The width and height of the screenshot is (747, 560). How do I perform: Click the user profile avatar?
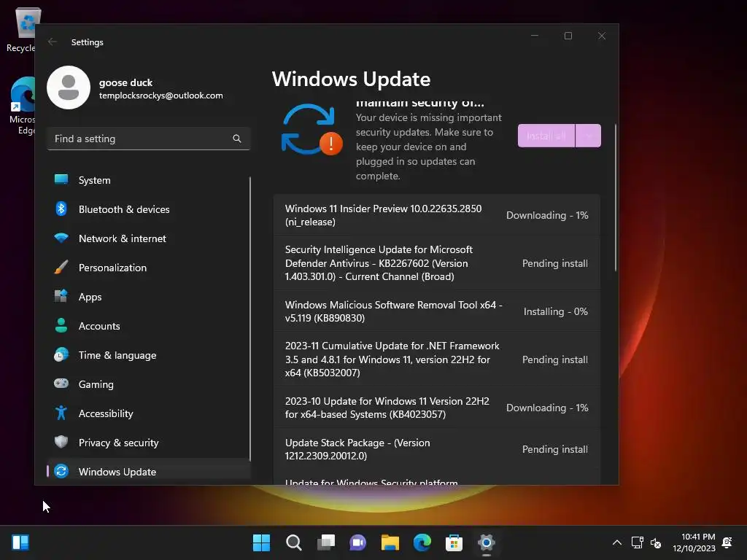[69, 87]
